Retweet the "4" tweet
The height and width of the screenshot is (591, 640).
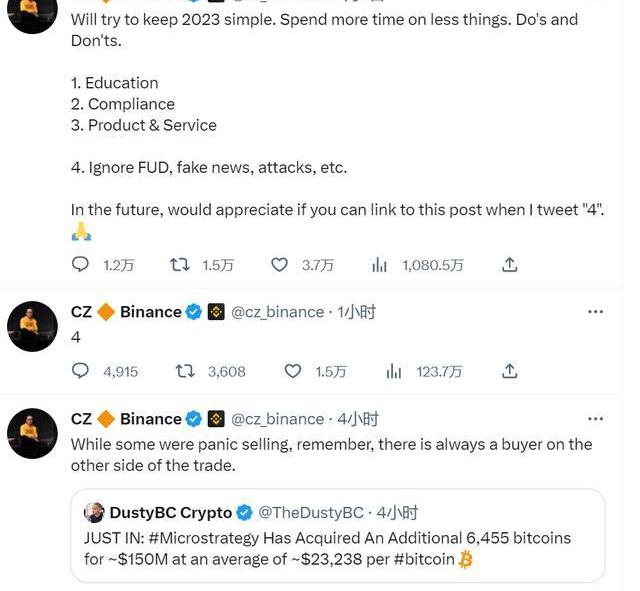[x=185, y=371]
